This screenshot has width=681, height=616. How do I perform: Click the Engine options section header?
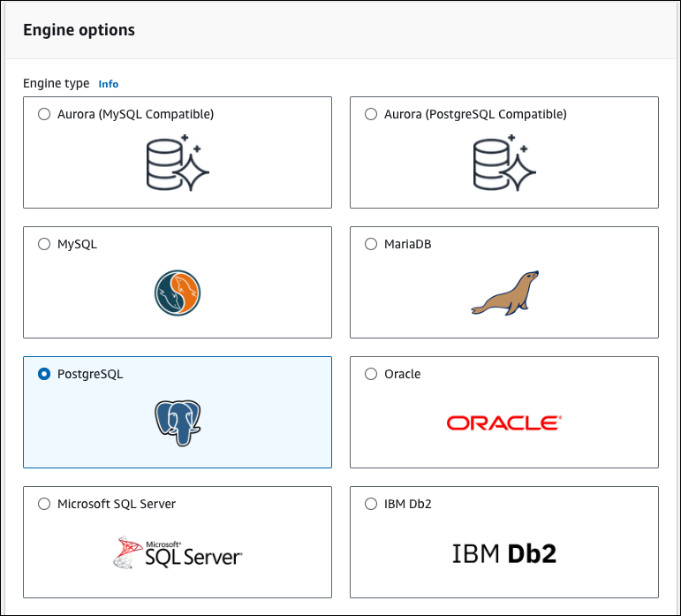pyautogui.click(x=79, y=30)
